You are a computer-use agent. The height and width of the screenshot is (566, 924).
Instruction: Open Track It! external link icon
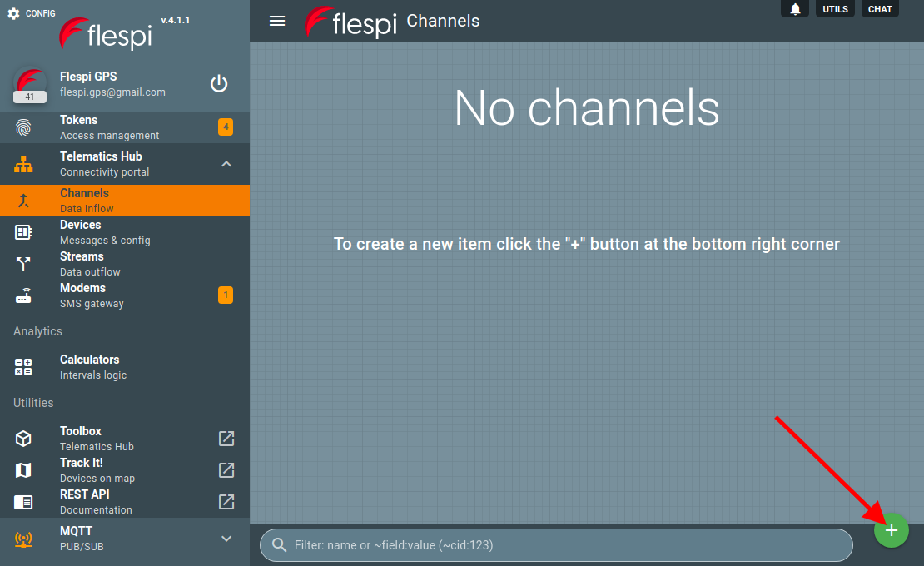click(x=226, y=470)
